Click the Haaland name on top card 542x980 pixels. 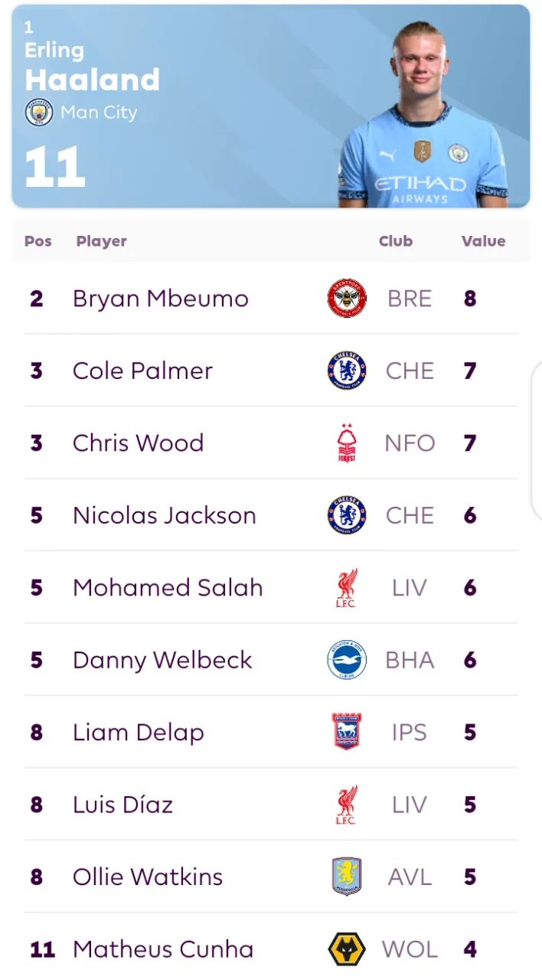click(x=92, y=80)
